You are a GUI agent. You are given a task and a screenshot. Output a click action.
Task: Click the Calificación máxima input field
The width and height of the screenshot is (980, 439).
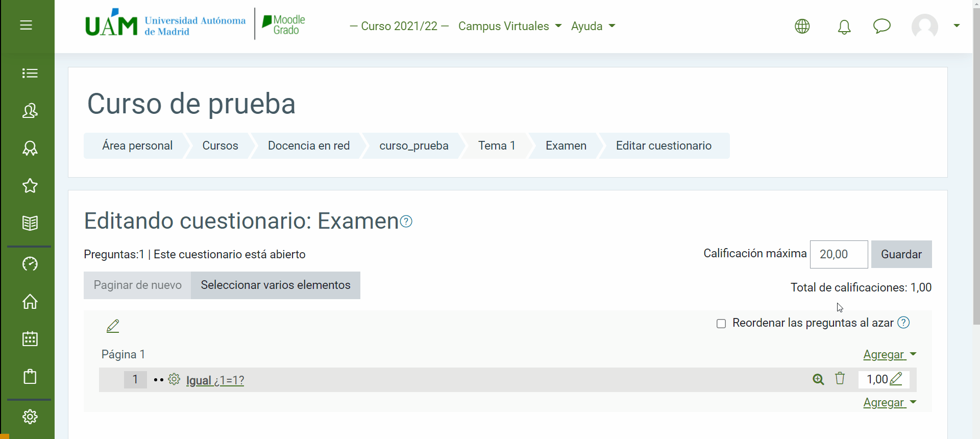pyautogui.click(x=839, y=254)
